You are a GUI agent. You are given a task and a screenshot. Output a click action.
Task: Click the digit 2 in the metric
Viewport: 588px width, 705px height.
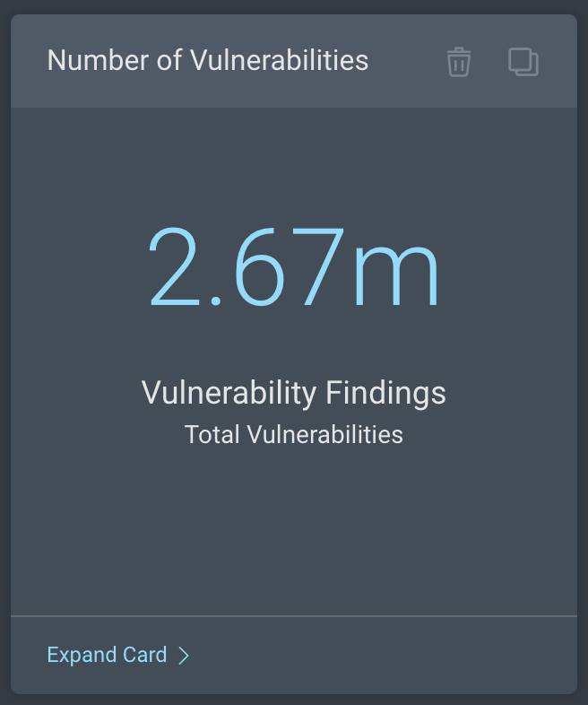click(x=179, y=269)
